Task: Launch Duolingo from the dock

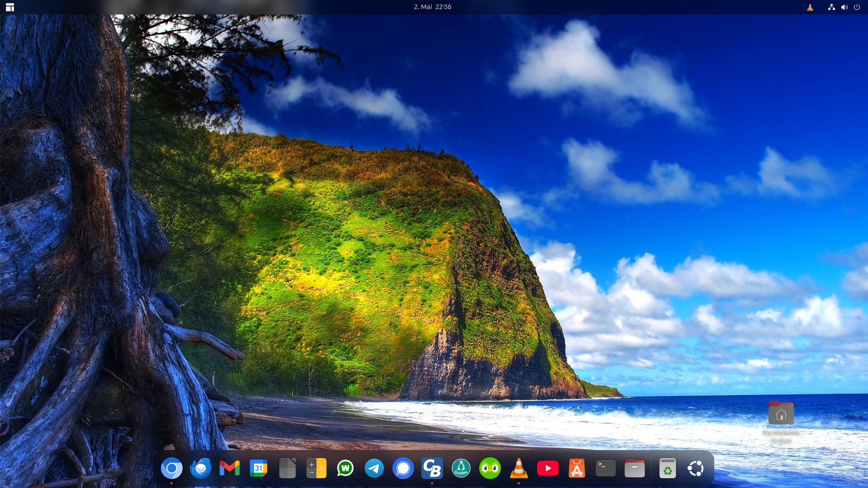Action: [490, 469]
